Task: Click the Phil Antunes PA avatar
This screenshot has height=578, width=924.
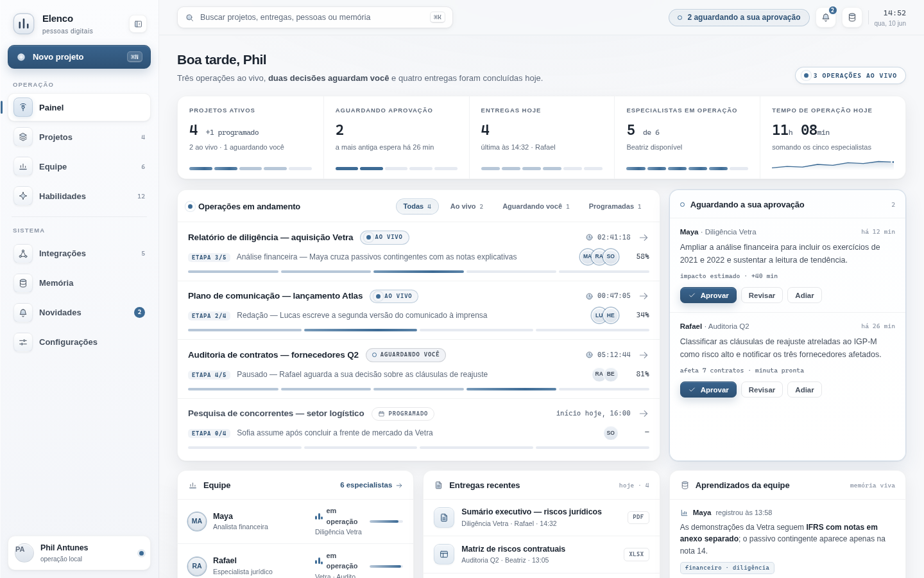Action: tap(24, 553)
